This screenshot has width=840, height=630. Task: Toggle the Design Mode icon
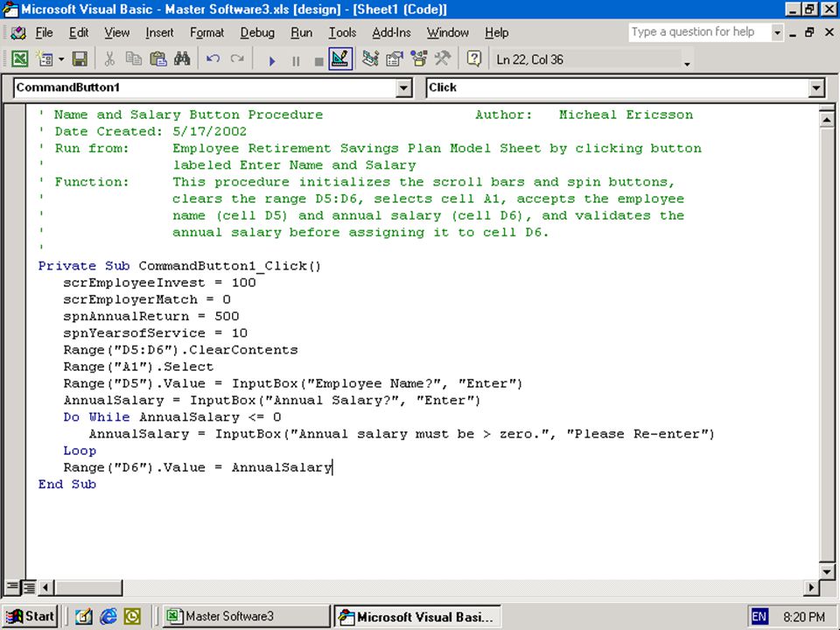[340, 59]
